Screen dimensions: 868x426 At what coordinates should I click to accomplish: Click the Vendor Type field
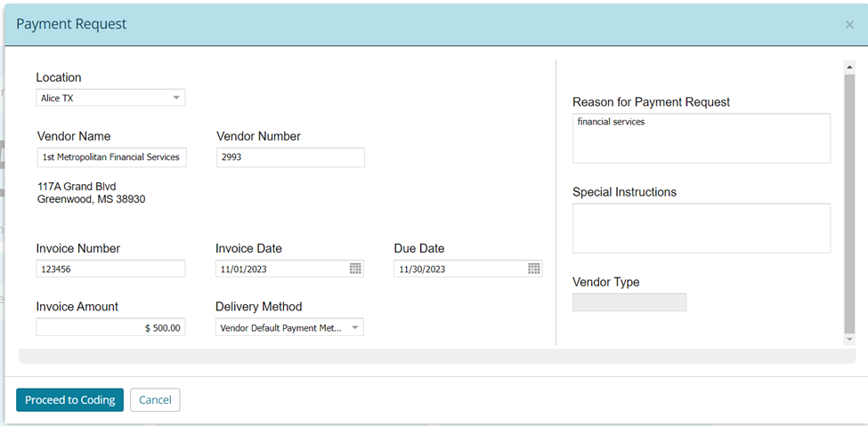click(629, 302)
